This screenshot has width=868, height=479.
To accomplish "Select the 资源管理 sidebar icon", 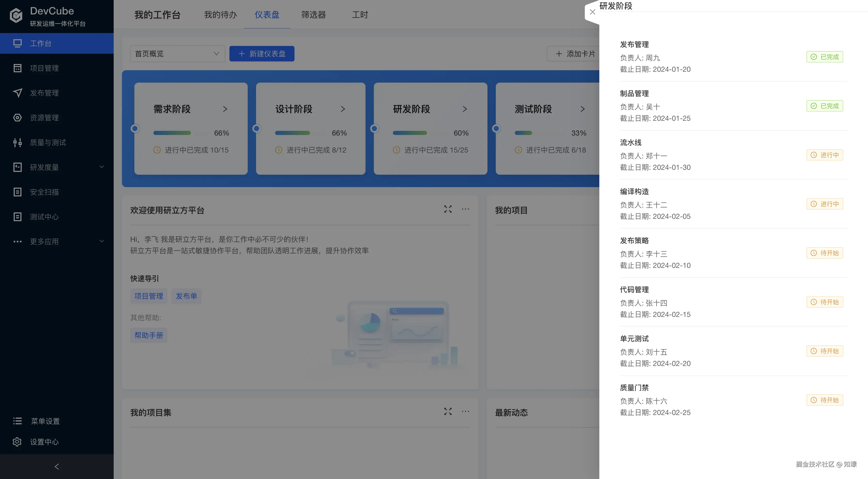I will (18, 117).
